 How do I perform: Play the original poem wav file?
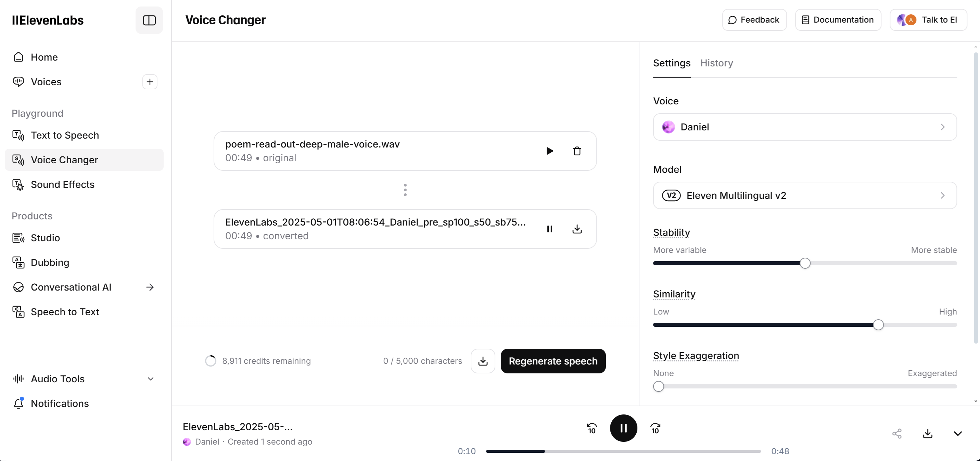point(549,151)
